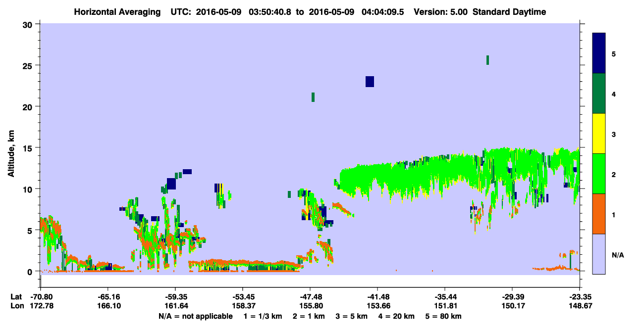Click the colorbar label '5'
The width and height of the screenshot is (644, 330).
(613, 53)
